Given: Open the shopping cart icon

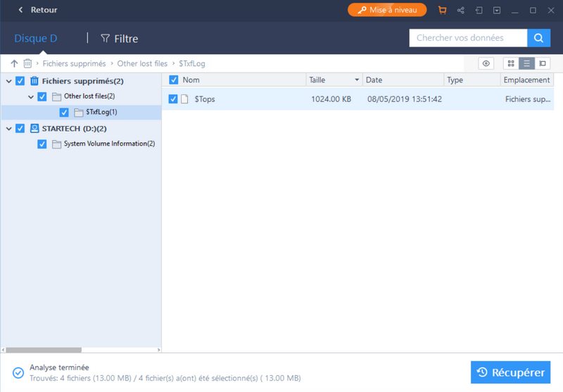Looking at the screenshot, I should tap(443, 10).
